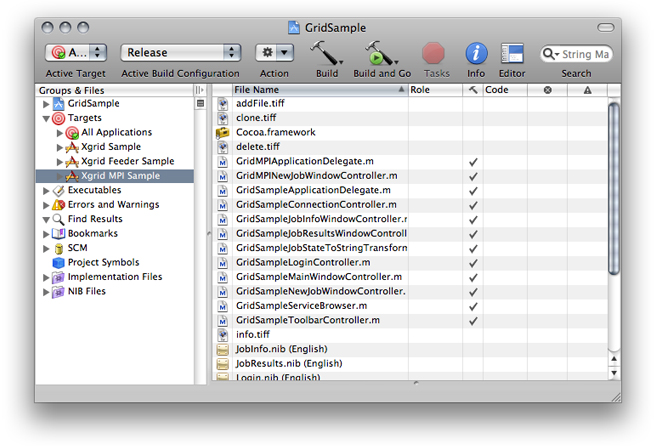656x446 pixels.
Task: Open the Active Build Configuration Release dropdown
Action: click(181, 52)
